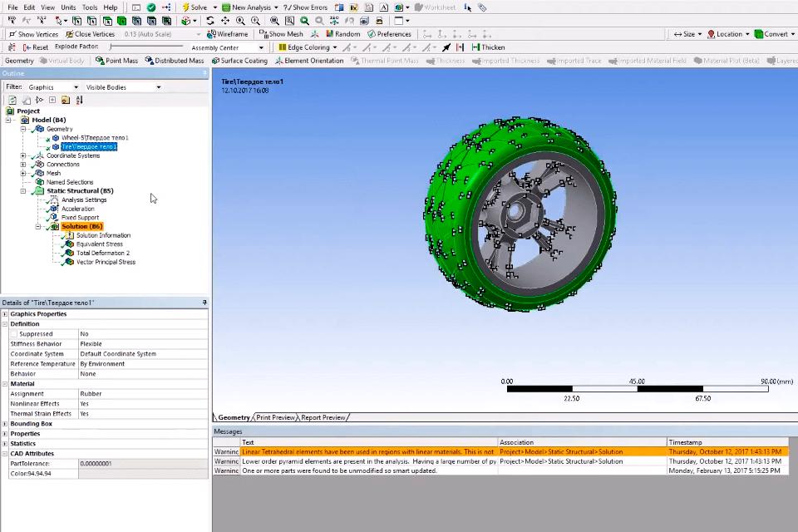The width and height of the screenshot is (798, 532).
Task: Click the Rotate view tool icon
Action: [210, 21]
